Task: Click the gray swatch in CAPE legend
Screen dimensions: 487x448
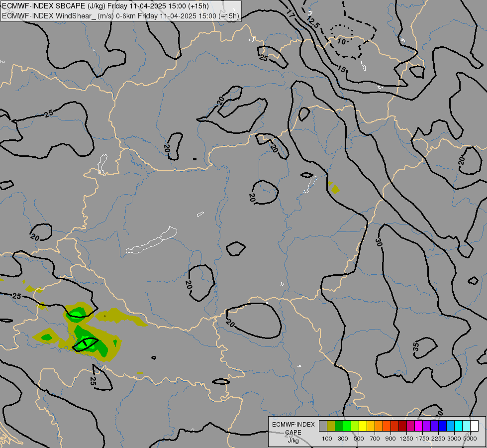Action: coord(323,426)
